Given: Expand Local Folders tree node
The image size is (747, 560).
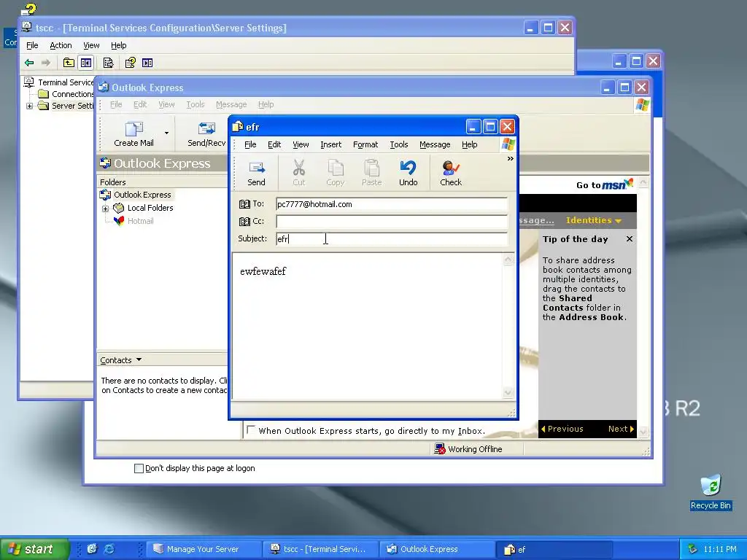Looking at the screenshot, I should [x=106, y=208].
